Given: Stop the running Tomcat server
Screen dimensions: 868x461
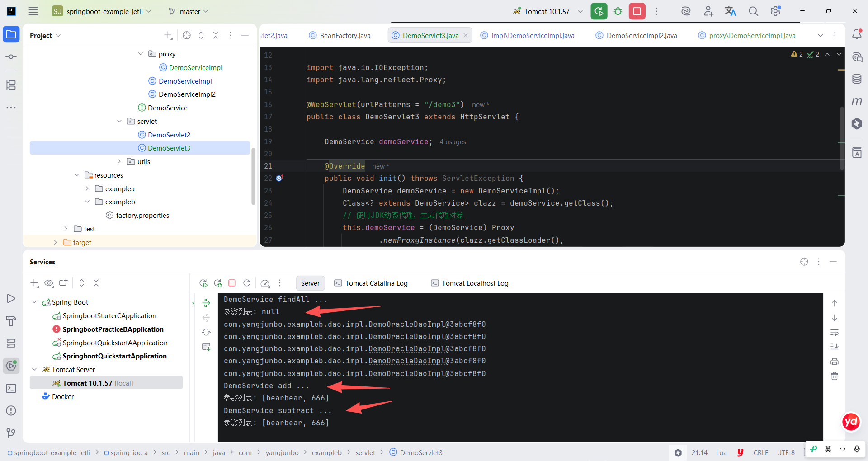Looking at the screenshot, I should pyautogui.click(x=637, y=11).
